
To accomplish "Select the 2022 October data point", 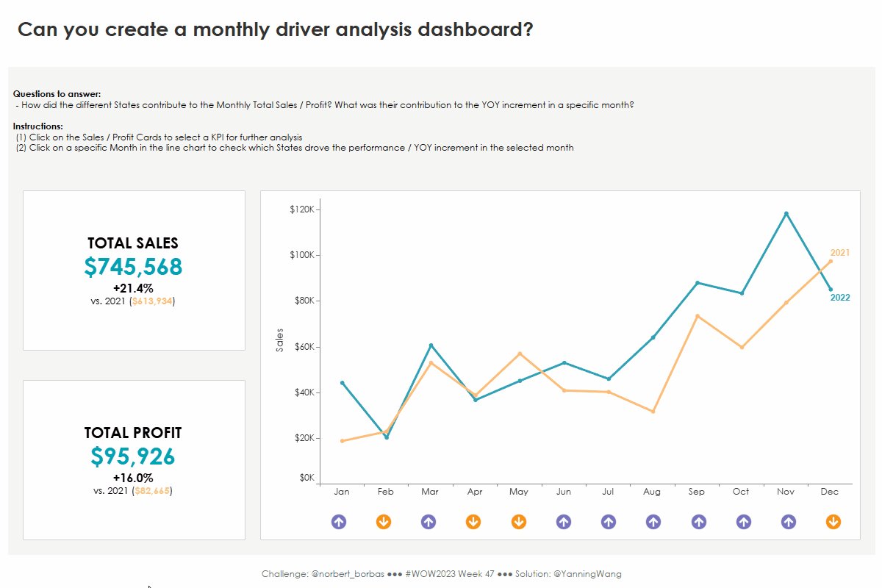I will [x=742, y=293].
